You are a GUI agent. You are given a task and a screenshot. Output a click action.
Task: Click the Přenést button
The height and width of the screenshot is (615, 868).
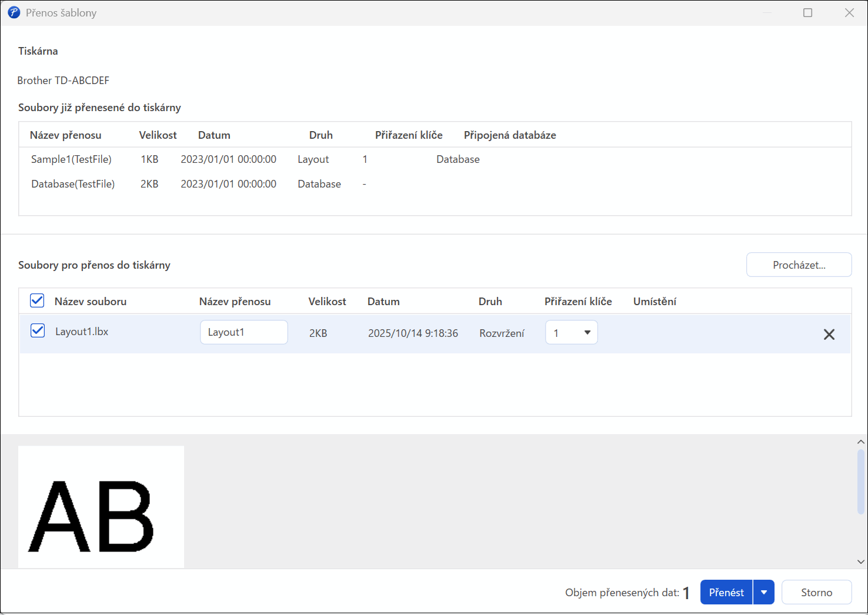click(726, 593)
